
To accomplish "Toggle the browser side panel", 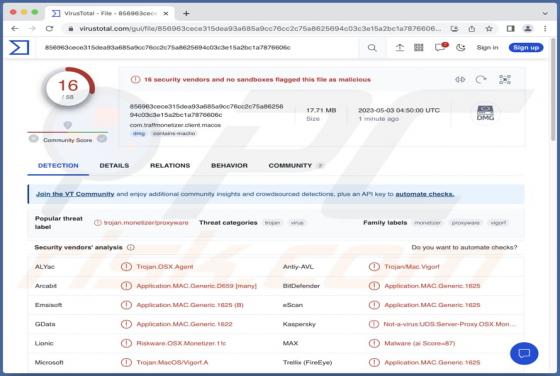I will [510, 29].
